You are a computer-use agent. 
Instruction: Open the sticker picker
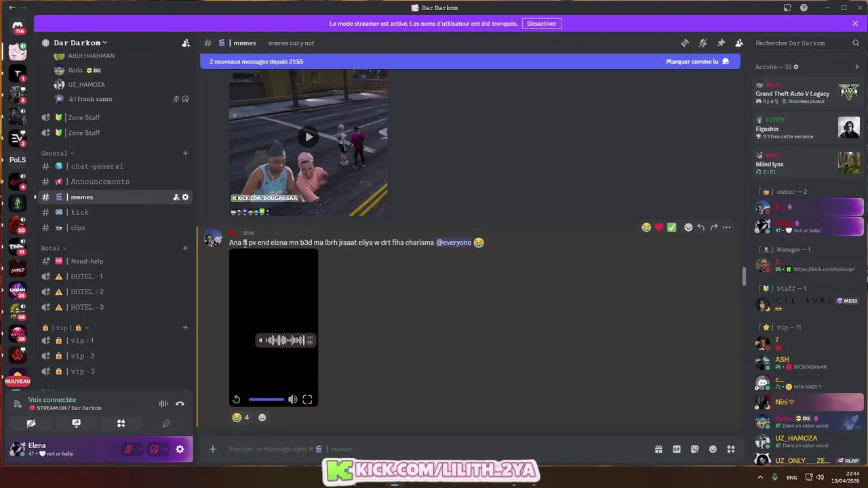pyautogui.click(x=695, y=449)
